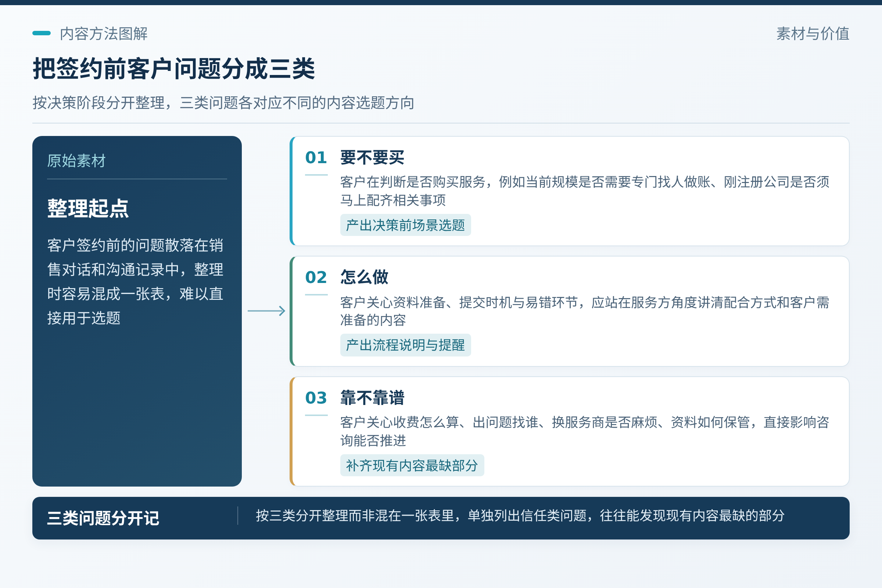882x588 pixels.
Task: Click the number '02' on second card
Action: (x=316, y=277)
